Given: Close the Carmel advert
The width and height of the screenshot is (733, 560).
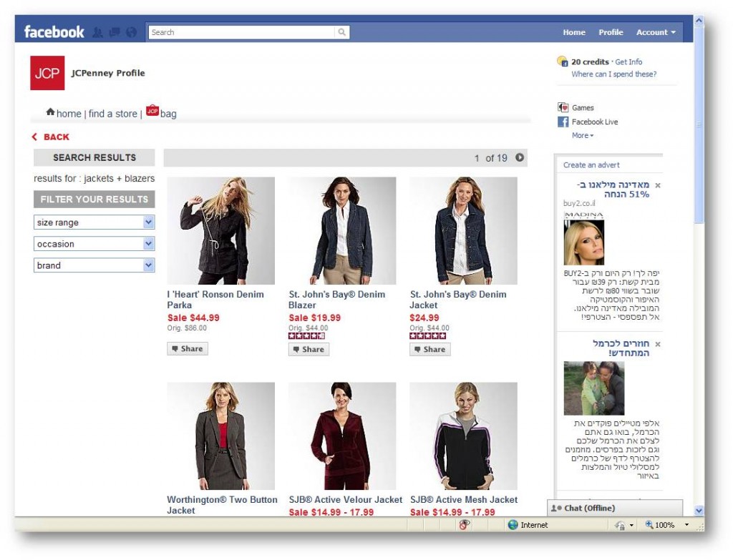Looking at the screenshot, I should coord(658,344).
